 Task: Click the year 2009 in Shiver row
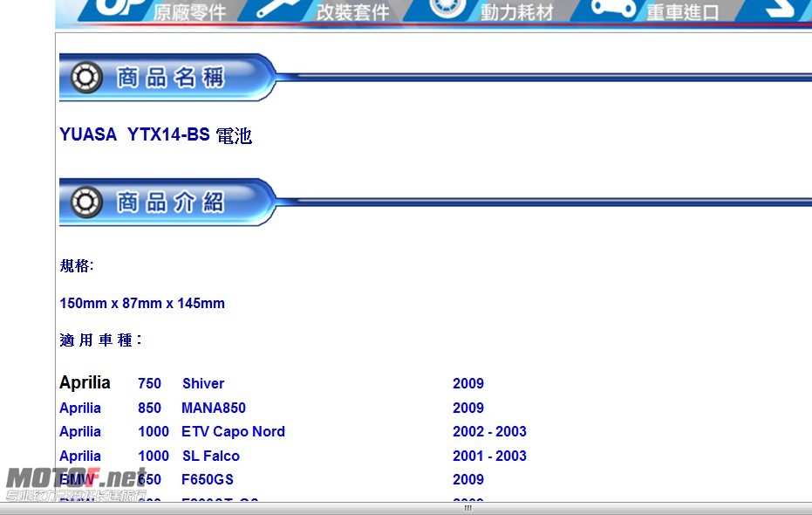click(x=468, y=383)
